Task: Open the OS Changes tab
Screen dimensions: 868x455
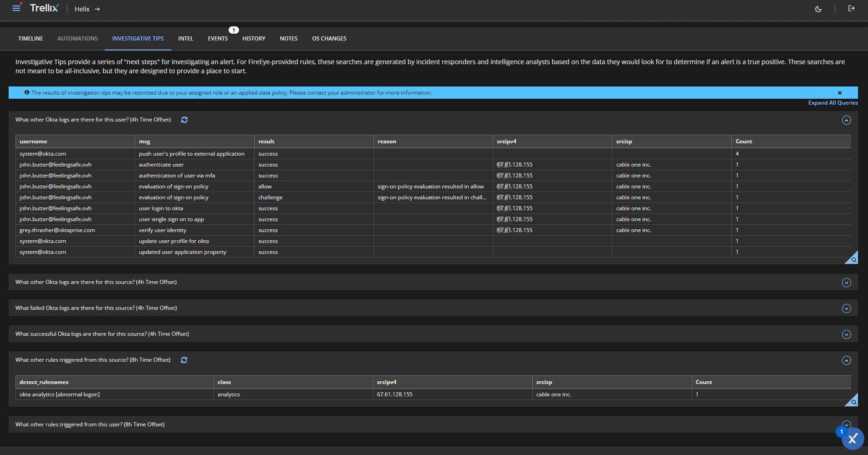Action: [x=329, y=39]
